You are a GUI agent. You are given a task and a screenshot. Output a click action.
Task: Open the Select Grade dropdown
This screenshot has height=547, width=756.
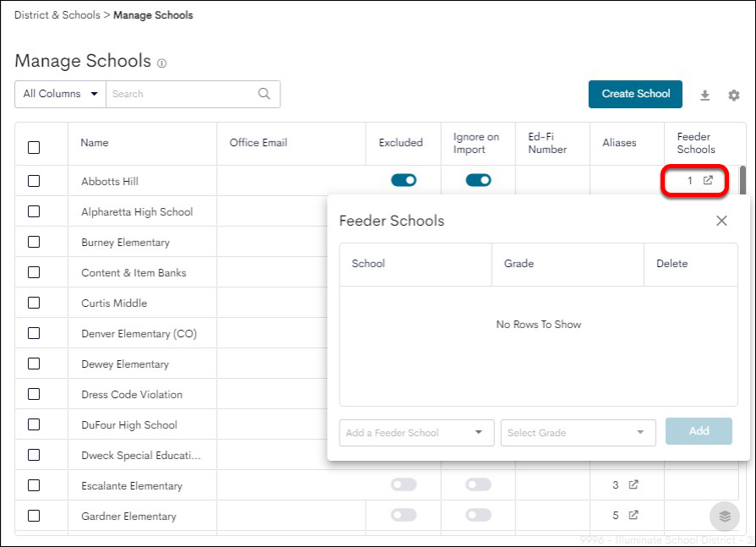[578, 433]
